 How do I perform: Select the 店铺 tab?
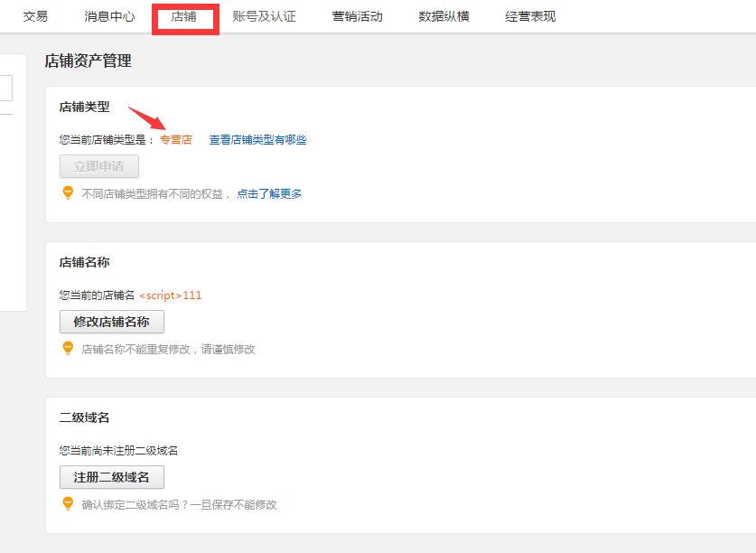coord(183,16)
